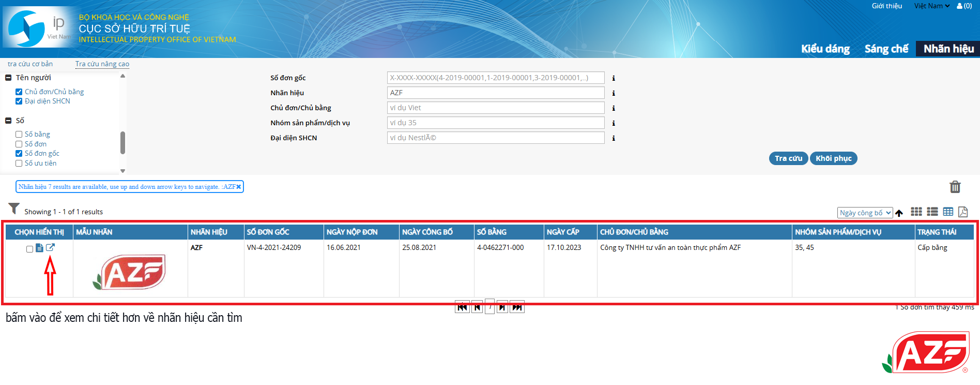Uncheck the Đại diện SHCN checkbox
The image size is (980, 385).
(x=19, y=101)
